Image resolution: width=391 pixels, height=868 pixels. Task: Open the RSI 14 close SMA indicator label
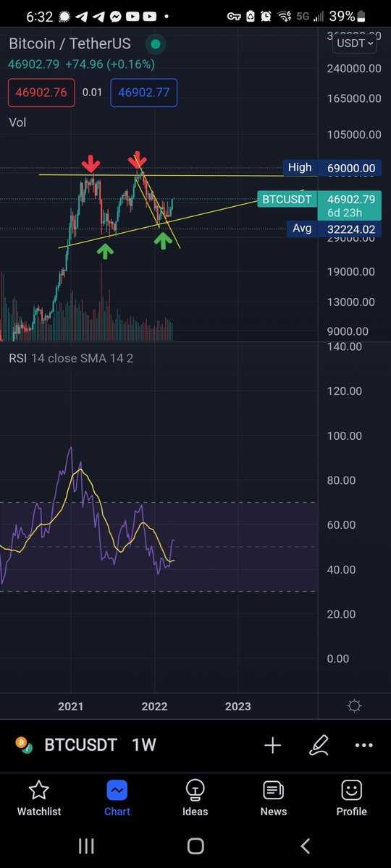(71, 358)
